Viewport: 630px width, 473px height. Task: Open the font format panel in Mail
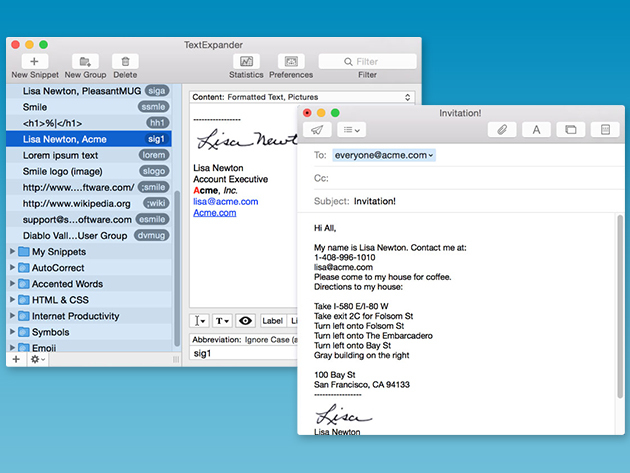click(x=536, y=130)
